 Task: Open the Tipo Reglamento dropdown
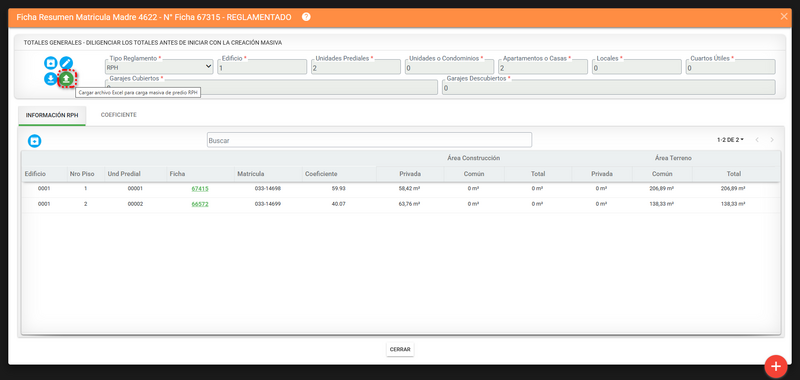click(x=159, y=67)
